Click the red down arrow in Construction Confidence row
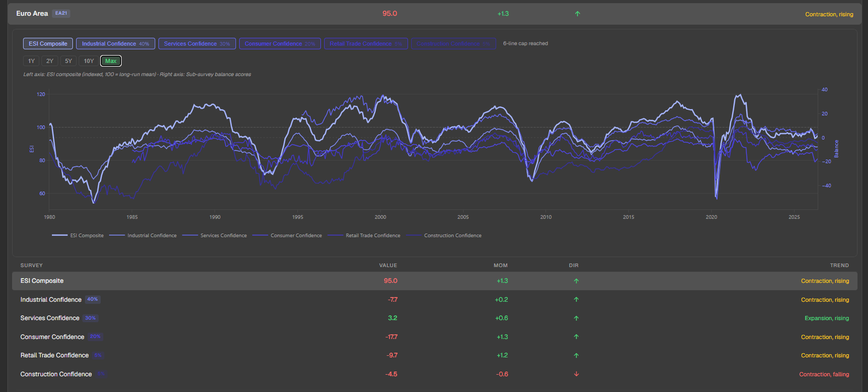Screen dimensions: 868x392 point(576,374)
